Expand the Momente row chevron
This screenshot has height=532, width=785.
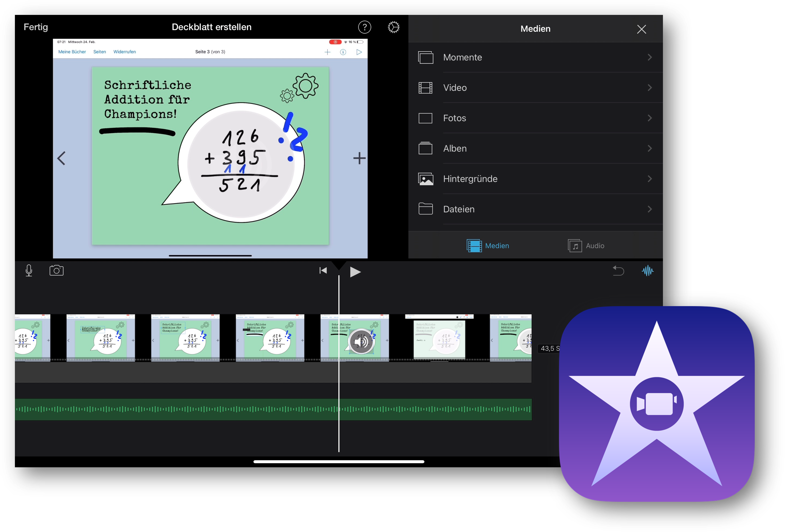coord(650,57)
